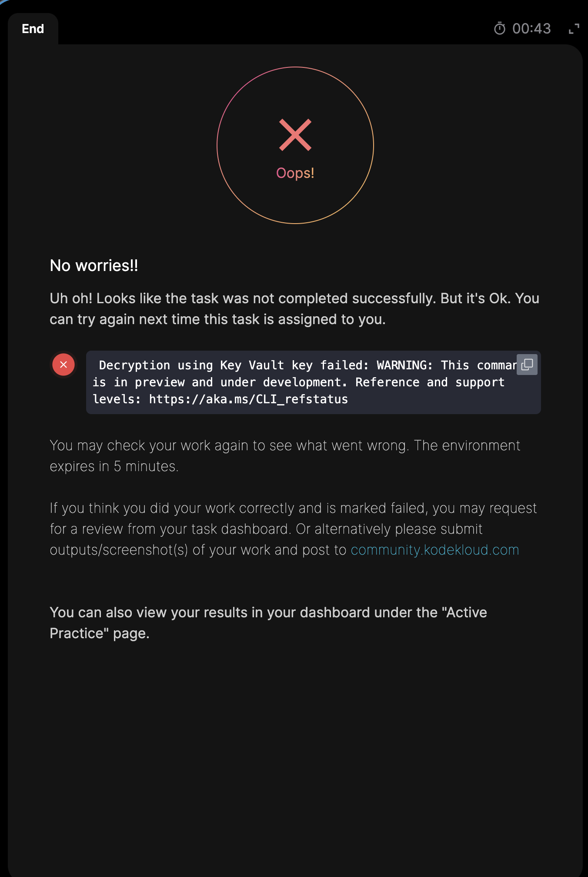This screenshot has height=877, width=588.
Task: Click the red error circle beside message
Action: [63, 365]
